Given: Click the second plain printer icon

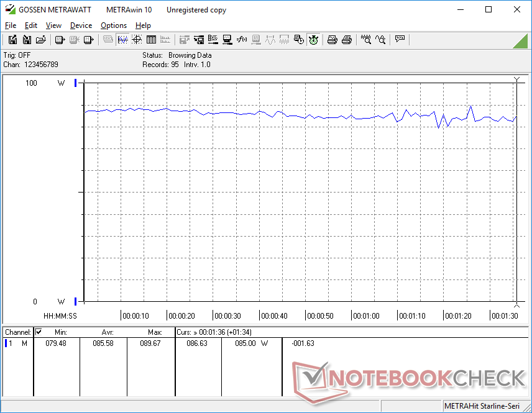Looking at the screenshot, I should click(x=346, y=40).
